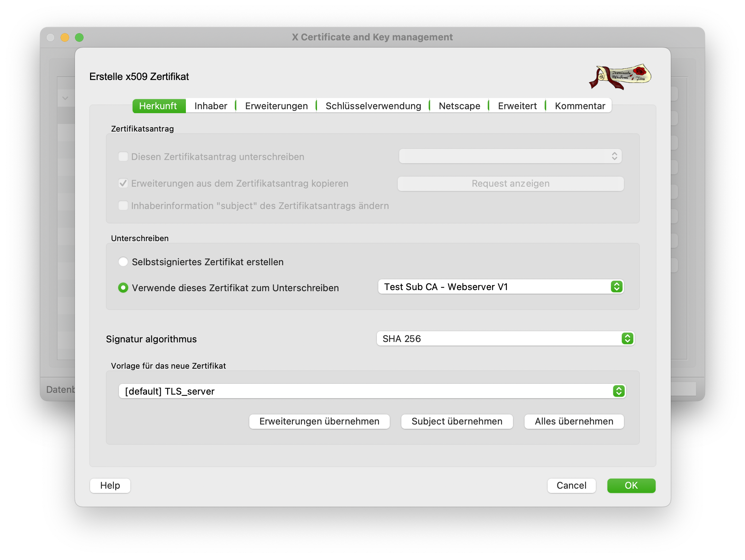Open the Erweitert tab
This screenshot has width=745, height=560.
(517, 106)
